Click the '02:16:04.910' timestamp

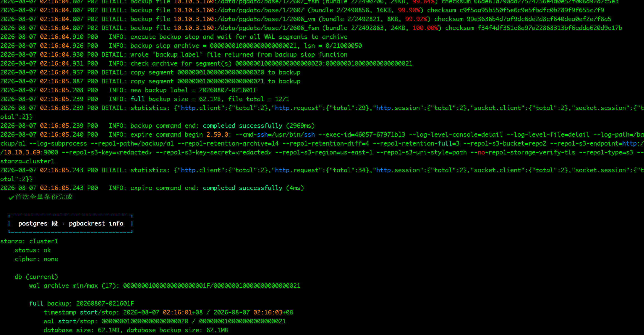[62, 37]
